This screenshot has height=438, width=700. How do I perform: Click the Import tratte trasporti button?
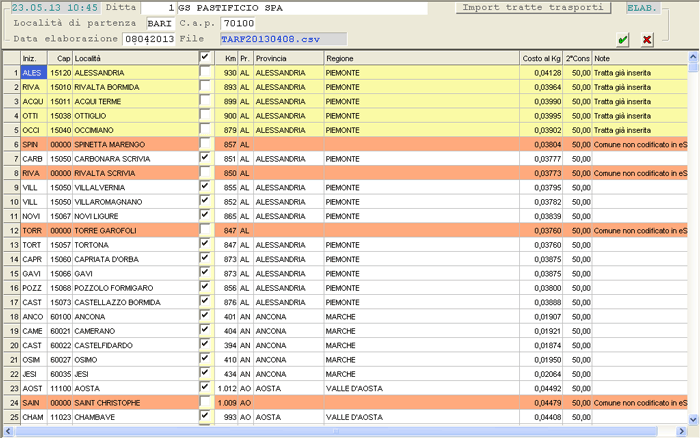pos(533,8)
